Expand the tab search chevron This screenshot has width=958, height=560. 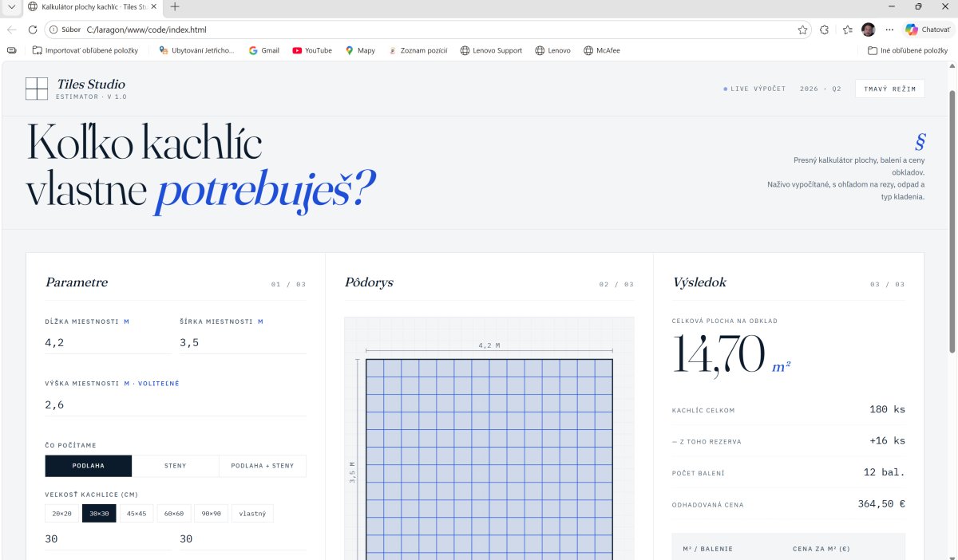point(11,6)
